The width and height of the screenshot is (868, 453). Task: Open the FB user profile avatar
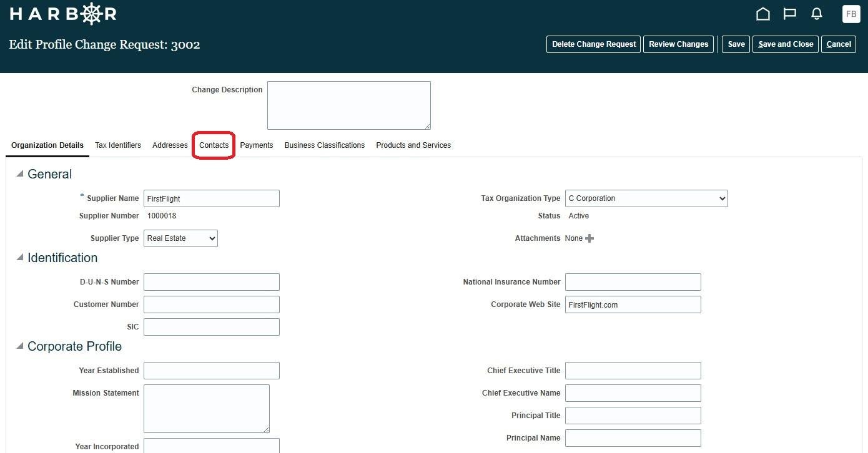coord(851,14)
